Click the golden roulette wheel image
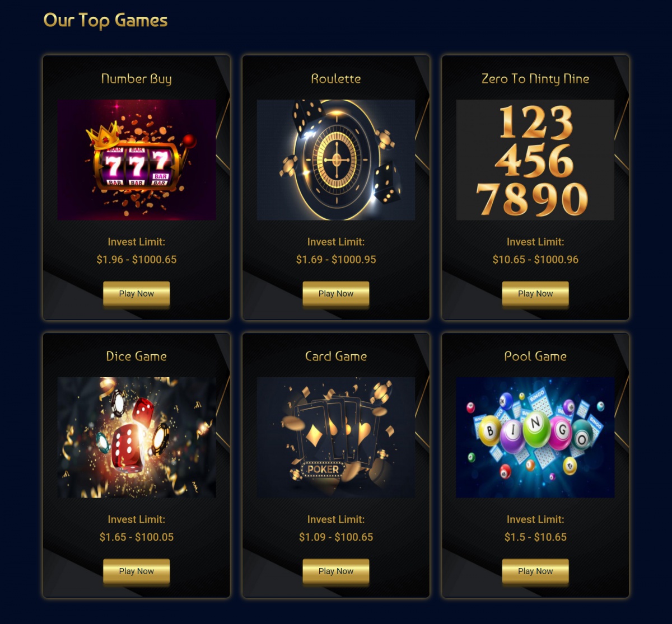 (x=336, y=160)
